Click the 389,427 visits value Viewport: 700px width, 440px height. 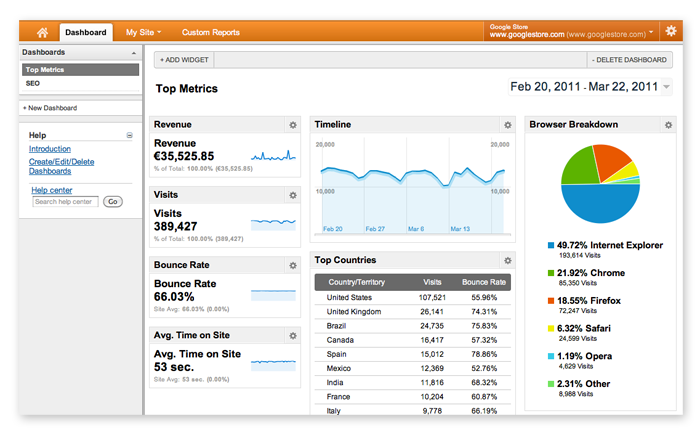(x=175, y=226)
